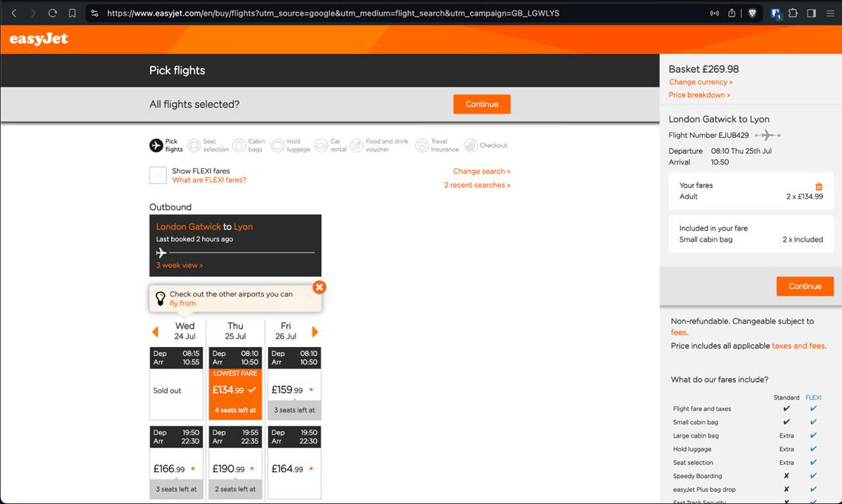Image resolution: width=842 pixels, height=504 pixels.
Task: Open the Change currency link
Action: click(701, 82)
